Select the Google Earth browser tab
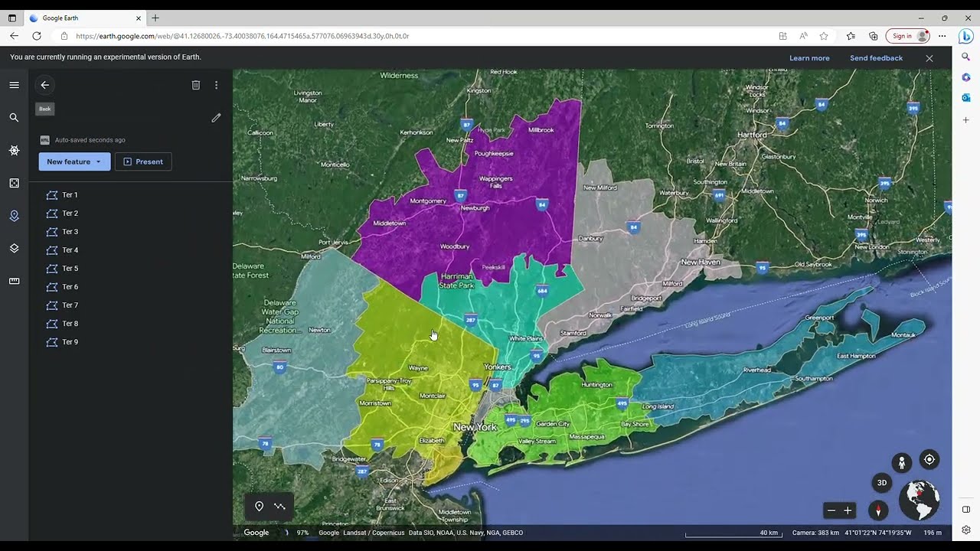This screenshot has width=980, height=551. click(x=85, y=18)
